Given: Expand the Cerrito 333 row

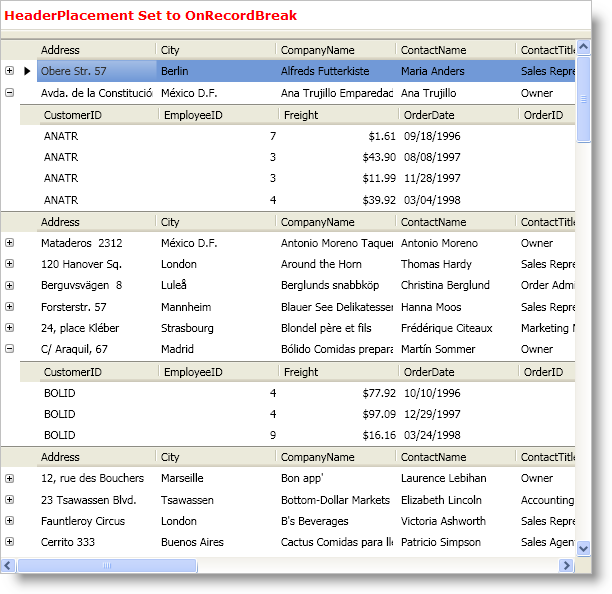Looking at the screenshot, I should pyautogui.click(x=9, y=542).
